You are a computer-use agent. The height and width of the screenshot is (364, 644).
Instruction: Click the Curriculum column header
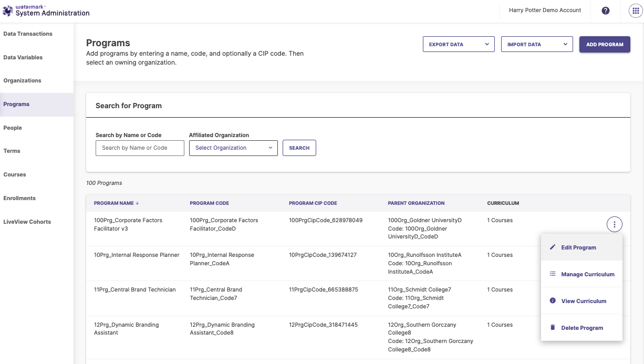click(x=503, y=203)
